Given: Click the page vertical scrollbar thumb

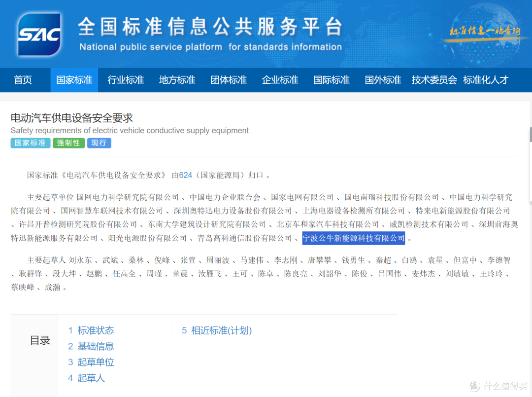Looking at the screenshot, I should coord(531,135).
